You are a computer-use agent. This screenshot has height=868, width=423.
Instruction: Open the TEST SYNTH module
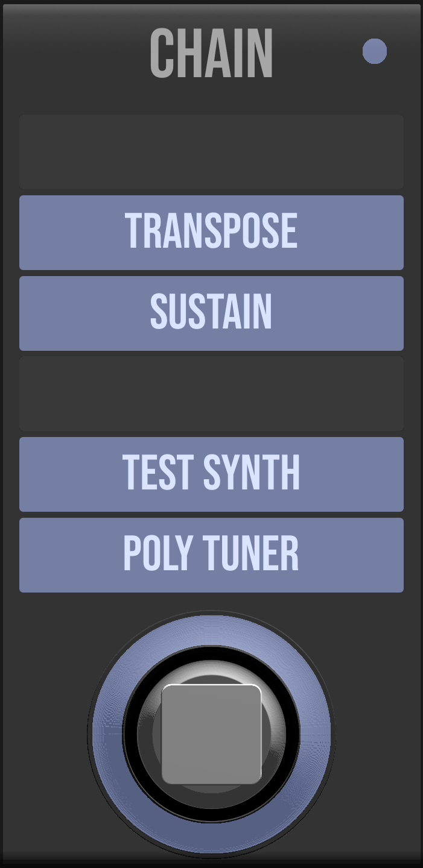pyautogui.click(x=211, y=474)
